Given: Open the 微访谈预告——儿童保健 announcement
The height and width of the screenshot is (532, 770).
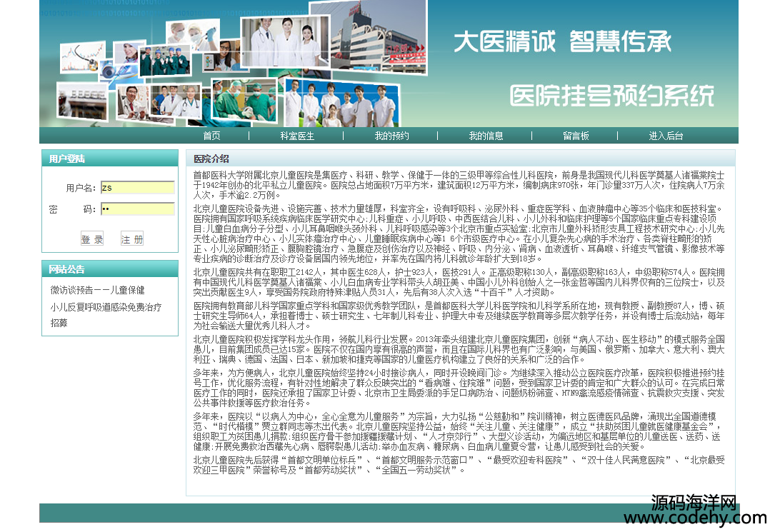Looking at the screenshot, I should (x=97, y=290).
